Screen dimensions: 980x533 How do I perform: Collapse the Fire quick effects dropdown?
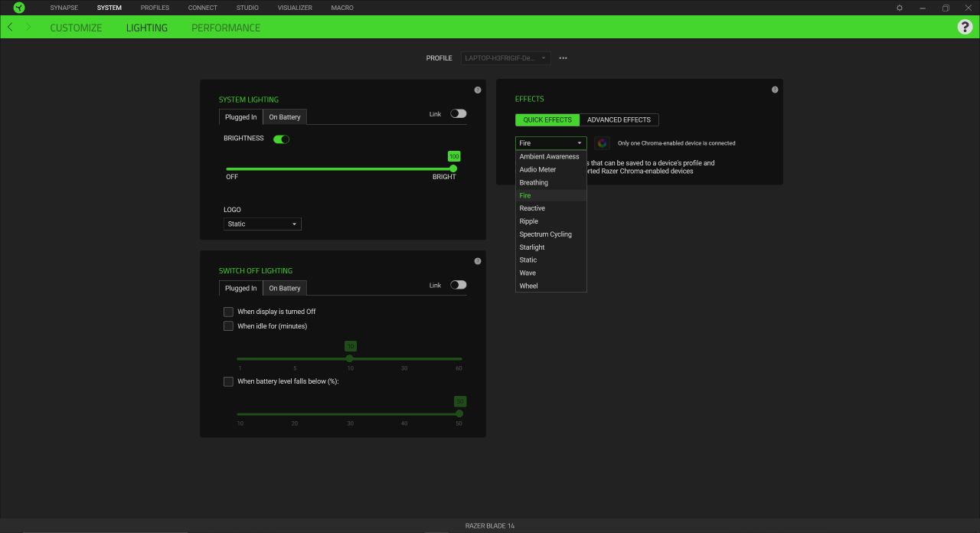(x=550, y=143)
